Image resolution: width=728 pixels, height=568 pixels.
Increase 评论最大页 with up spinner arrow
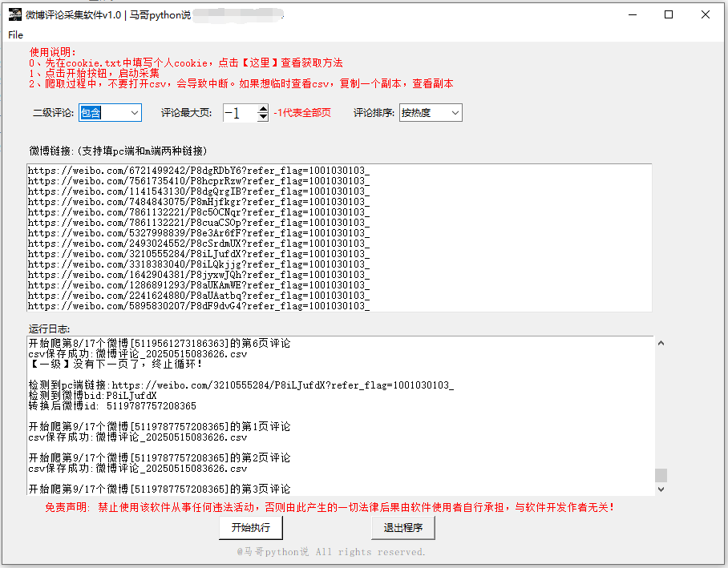tap(263, 109)
